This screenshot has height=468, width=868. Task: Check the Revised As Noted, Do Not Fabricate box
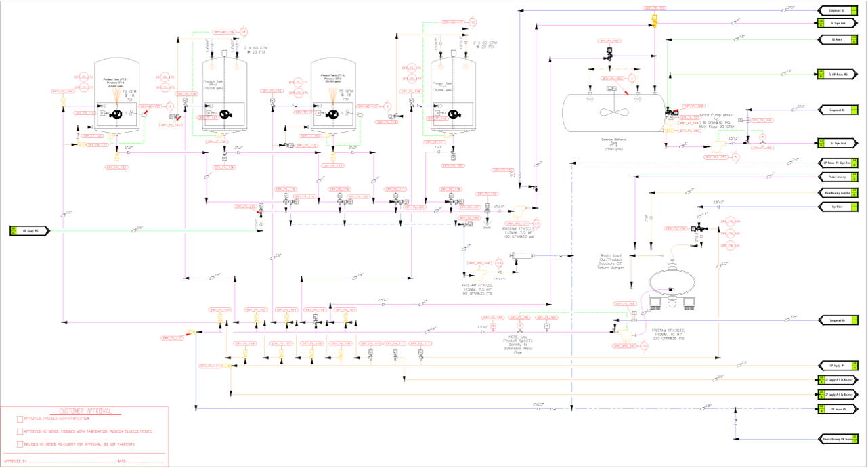pos(20,444)
